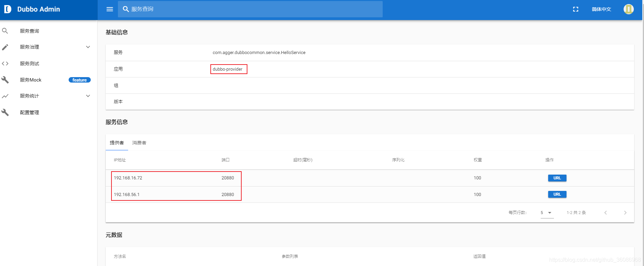Screen dimensions: 644x266
Task: Click the 端口 column header
Action: [226, 160]
